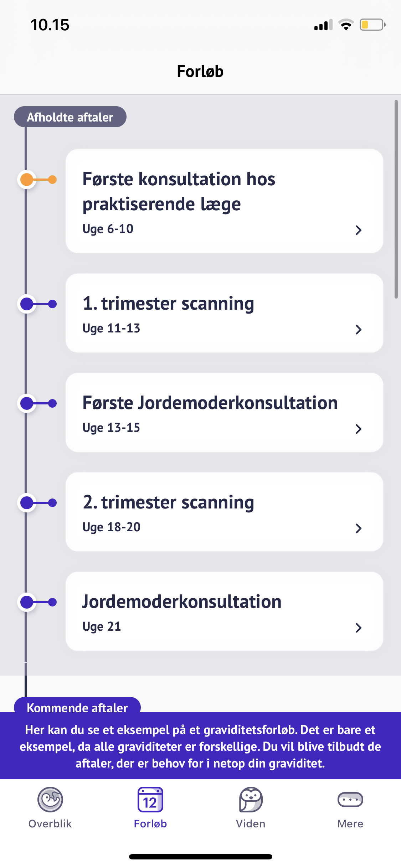The width and height of the screenshot is (401, 868).
Task: Select the timeline marker for Uge 11-13
Action: [27, 304]
